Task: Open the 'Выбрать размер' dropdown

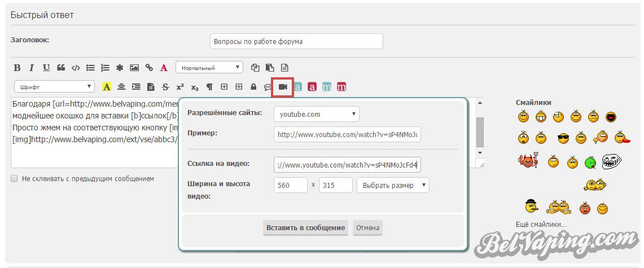Action: point(393,185)
